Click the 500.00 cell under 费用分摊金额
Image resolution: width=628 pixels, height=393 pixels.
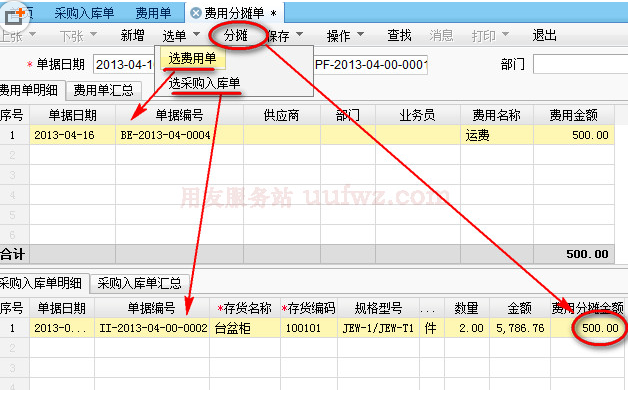point(588,328)
